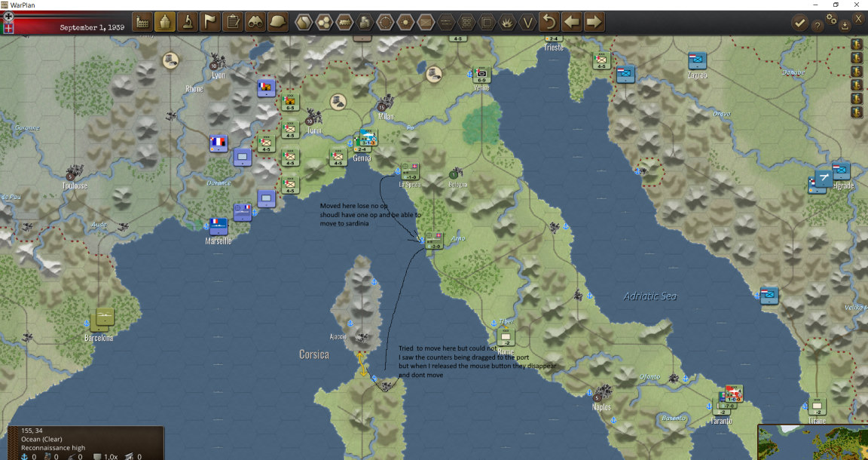
Task: Click the binoculars toolbar icon
Action: click(255, 22)
